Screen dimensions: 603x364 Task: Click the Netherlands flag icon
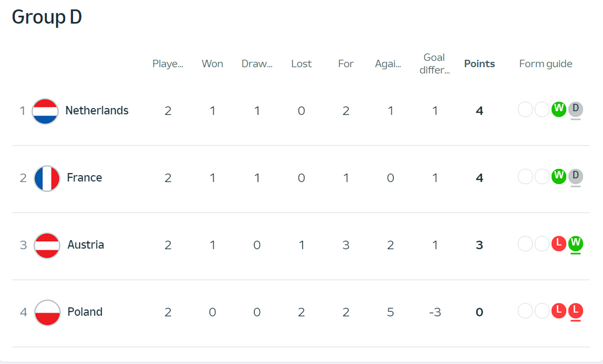pyautogui.click(x=45, y=111)
